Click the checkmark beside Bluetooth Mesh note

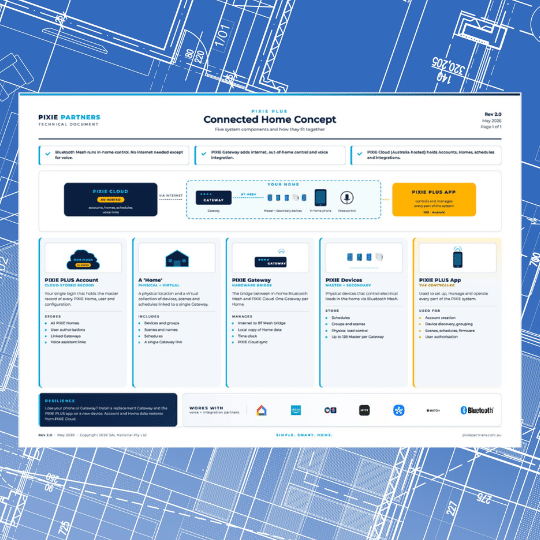pos(48,154)
